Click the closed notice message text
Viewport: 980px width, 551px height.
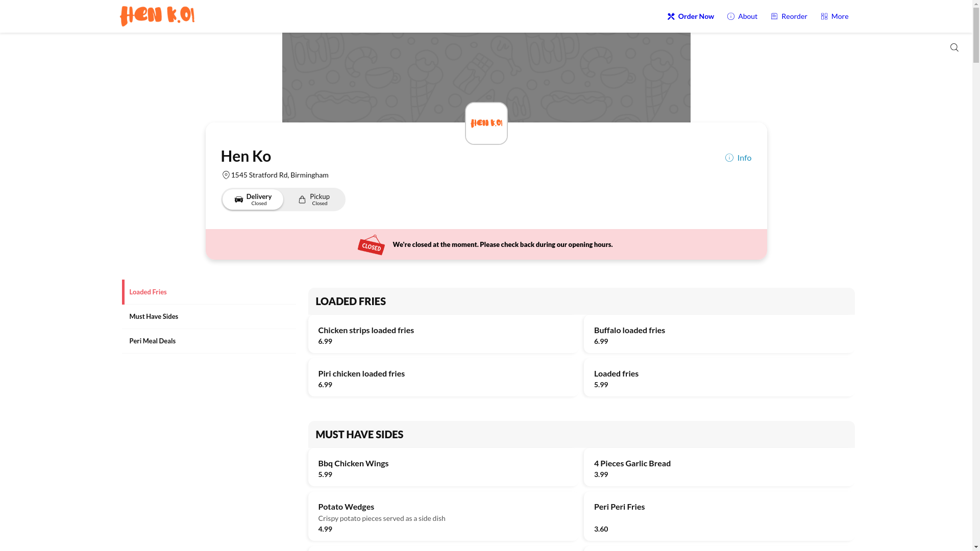pos(502,245)
